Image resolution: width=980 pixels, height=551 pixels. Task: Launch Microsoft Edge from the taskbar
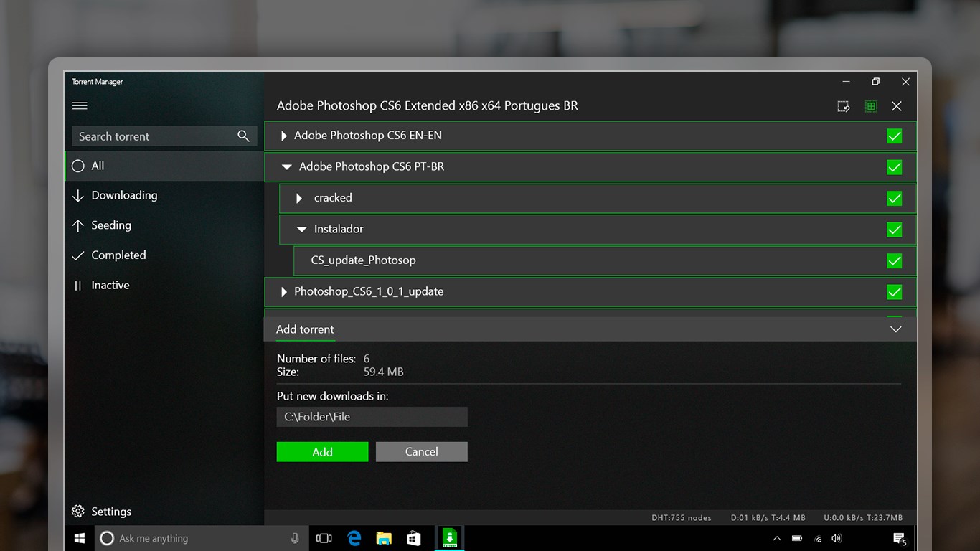[x=354, y=538]
